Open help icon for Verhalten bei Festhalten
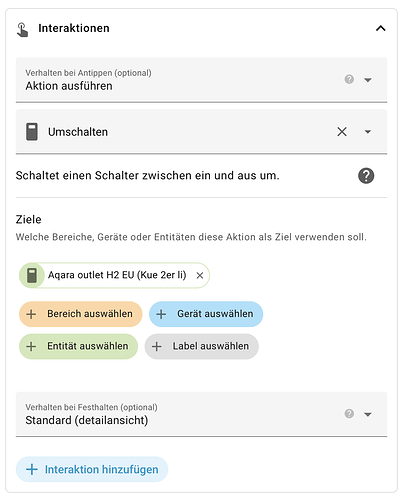Viewport: 403px width, 499px height. pyautogui.click(x=349, y=414)
